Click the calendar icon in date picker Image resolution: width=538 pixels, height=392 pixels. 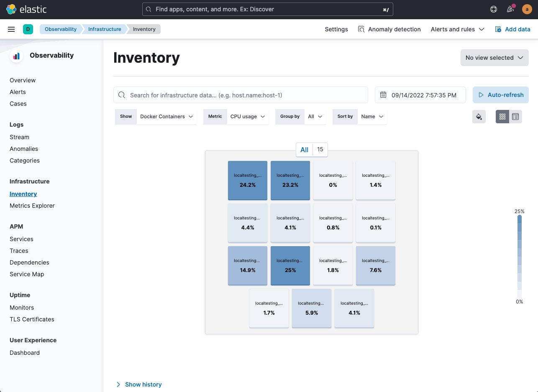(x=383, y=95)
